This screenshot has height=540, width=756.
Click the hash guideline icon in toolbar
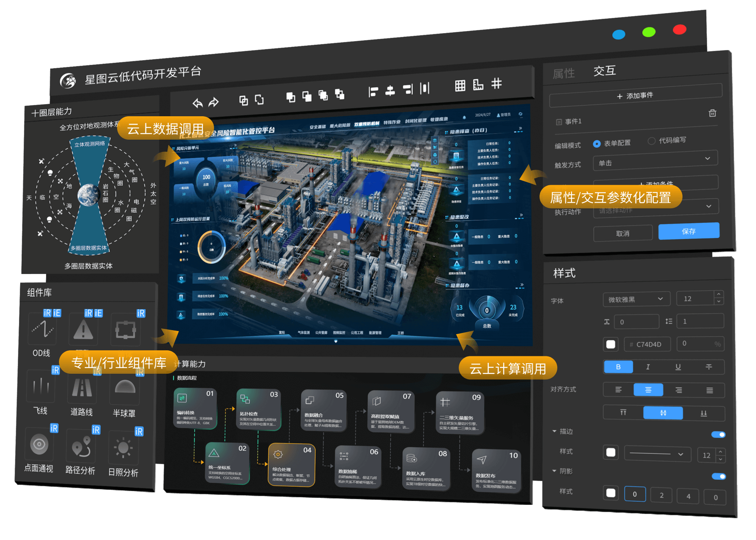point(496,83)
